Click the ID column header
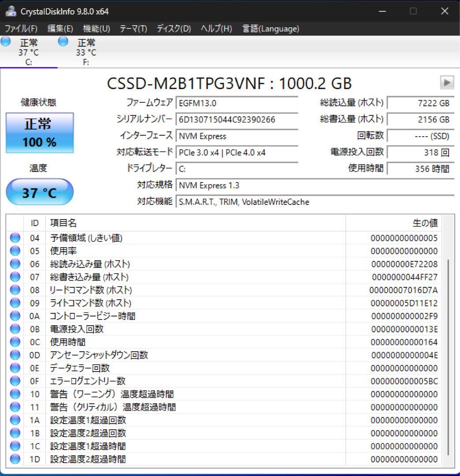This screenshot has width=460, height=476. (x=35, y=223)
